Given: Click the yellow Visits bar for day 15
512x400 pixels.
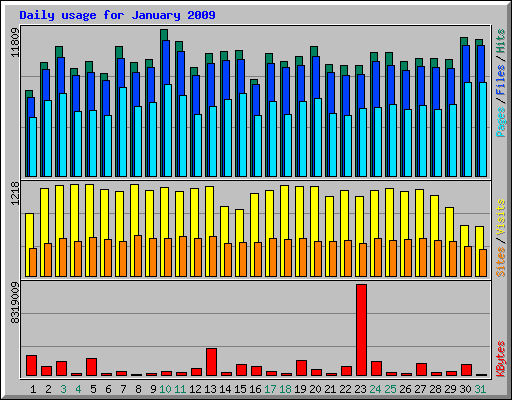Looking at the screenshot, I should [x=239, y=226].
